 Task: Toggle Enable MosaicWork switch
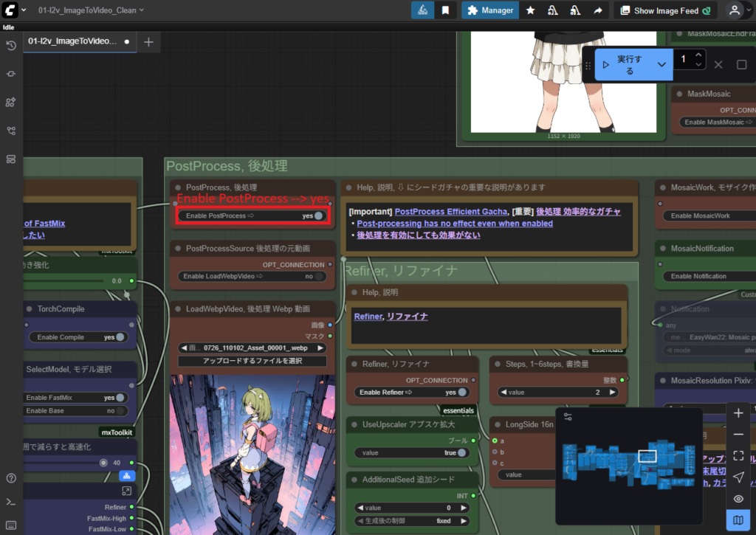tap(709, 216)
